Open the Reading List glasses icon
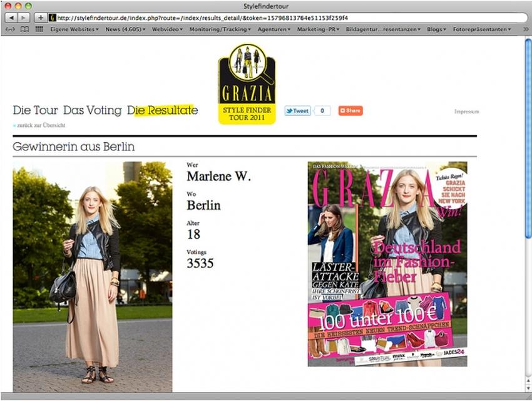 tap(10, 29)
